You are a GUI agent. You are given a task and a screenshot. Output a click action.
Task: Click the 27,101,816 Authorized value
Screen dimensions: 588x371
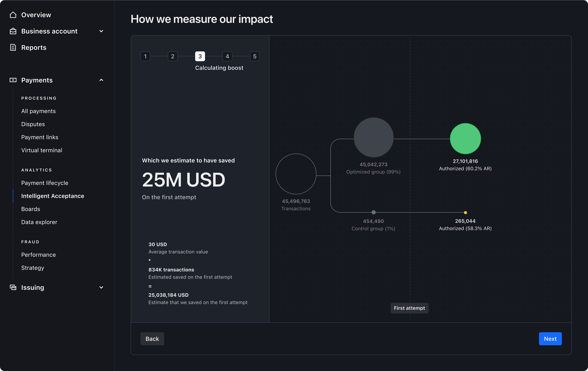pyautogui.click(x=465, y=161)
